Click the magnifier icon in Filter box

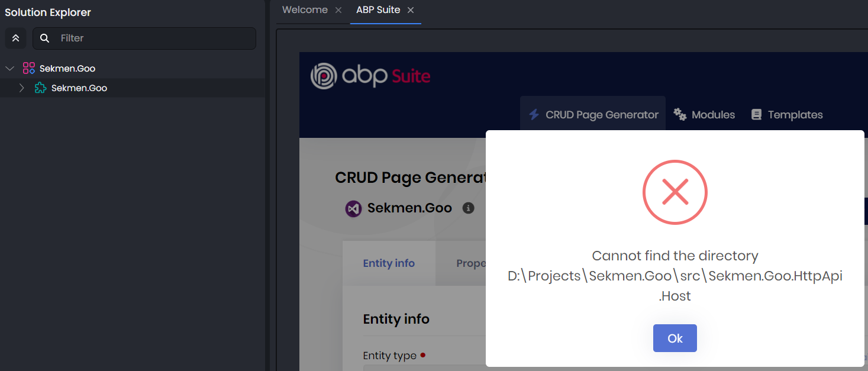[44, 38]
